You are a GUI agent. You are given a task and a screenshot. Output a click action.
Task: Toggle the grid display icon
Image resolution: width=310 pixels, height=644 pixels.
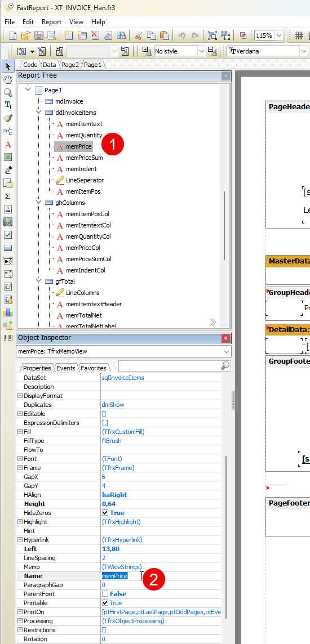299,35
